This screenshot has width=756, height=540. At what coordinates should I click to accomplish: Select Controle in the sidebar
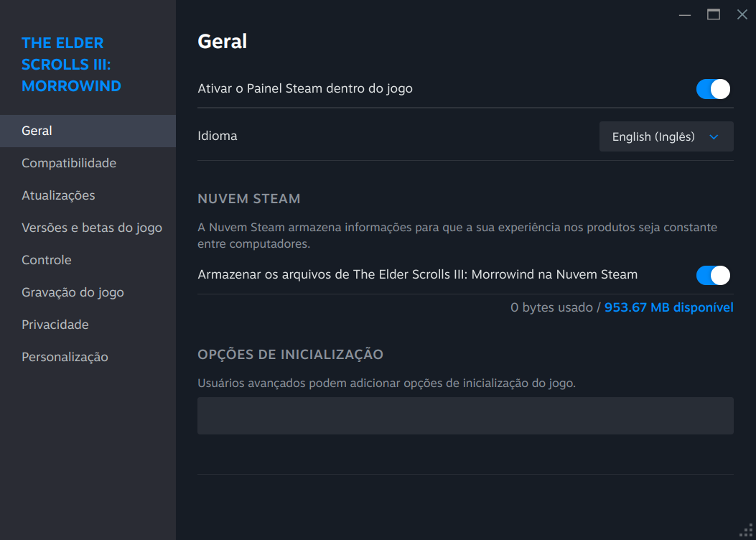47,260
